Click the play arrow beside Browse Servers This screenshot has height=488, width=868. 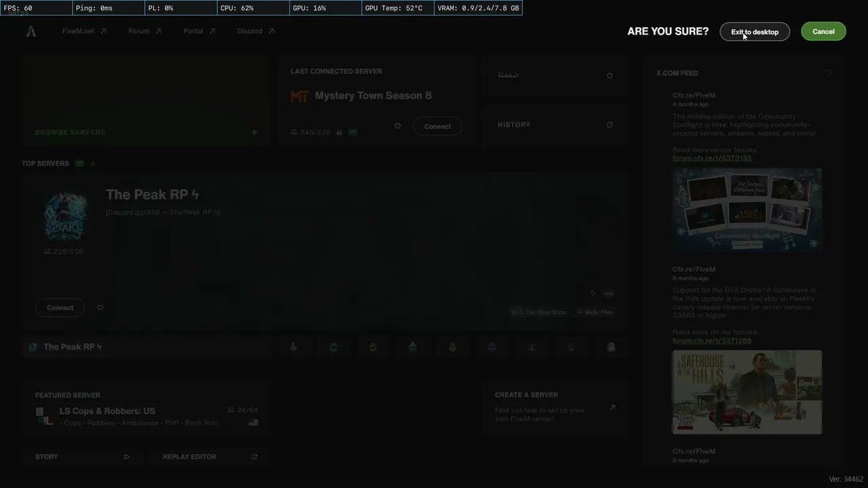[254, 132]
